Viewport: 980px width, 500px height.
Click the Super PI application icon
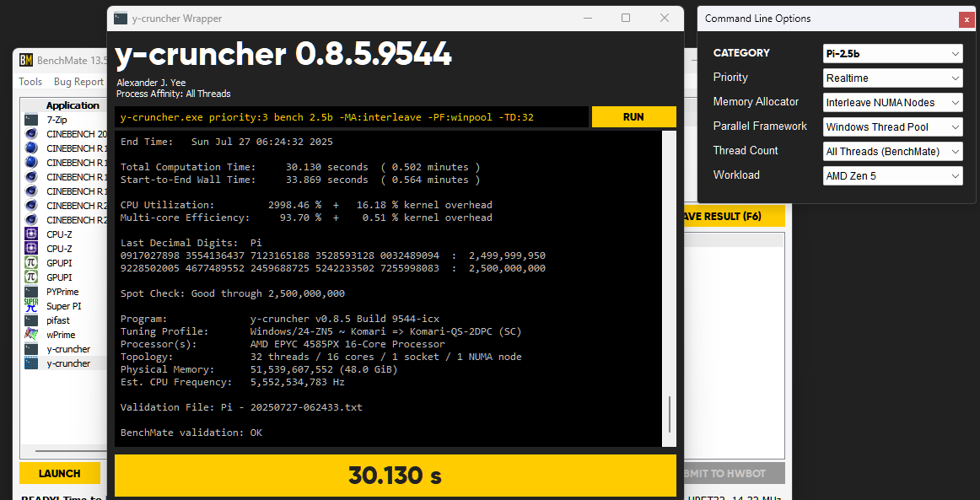coord(31,306)
